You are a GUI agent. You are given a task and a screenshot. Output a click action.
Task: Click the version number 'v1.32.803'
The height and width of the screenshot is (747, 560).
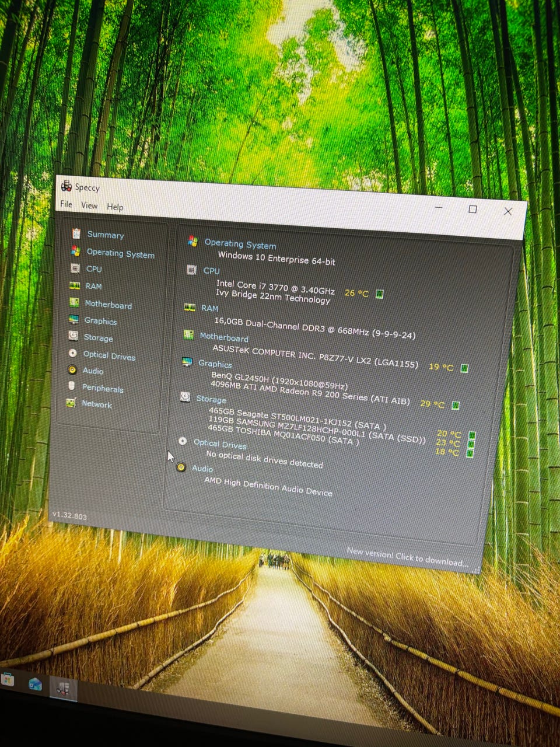coord(69,515)
